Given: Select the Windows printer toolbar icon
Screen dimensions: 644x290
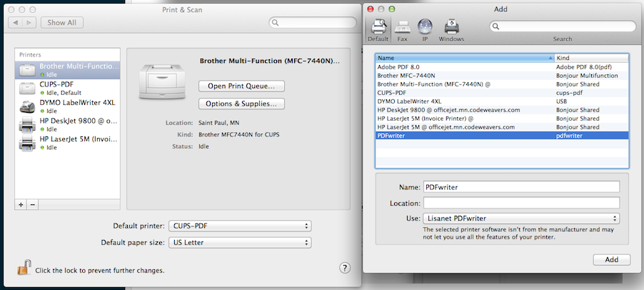Looking at the screenshot, I should [451, 29].
